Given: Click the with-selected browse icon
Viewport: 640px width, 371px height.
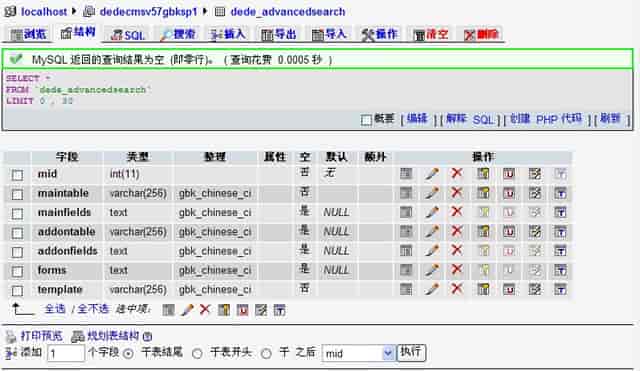Looking at the screenshot, I should point(169,310).
